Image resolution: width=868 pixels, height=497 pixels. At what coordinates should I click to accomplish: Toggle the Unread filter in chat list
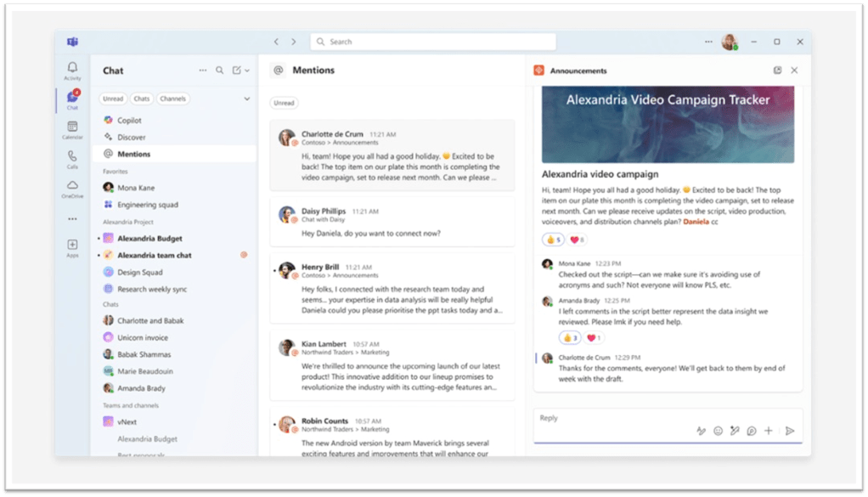(x=113, y=99)
